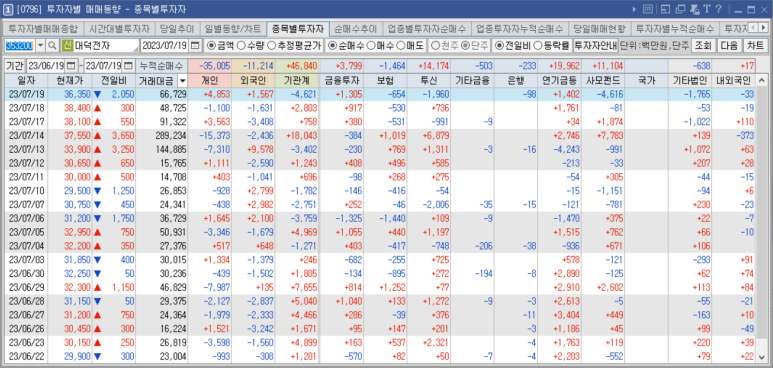This screenshot has width=773, height=368.
Task: Switch to the 업종투자자누적순매수 tab
Action: coord(520,28)
